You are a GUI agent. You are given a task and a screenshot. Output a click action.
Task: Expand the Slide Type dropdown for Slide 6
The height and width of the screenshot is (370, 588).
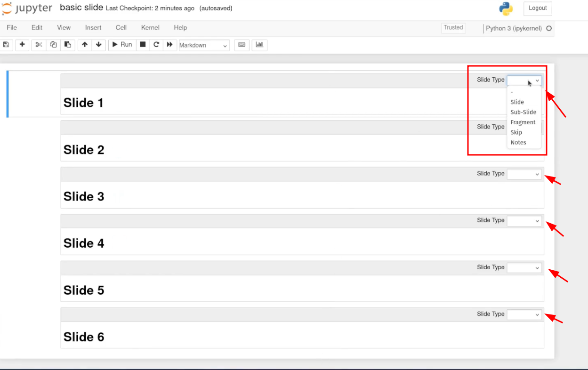pos(524,315)
